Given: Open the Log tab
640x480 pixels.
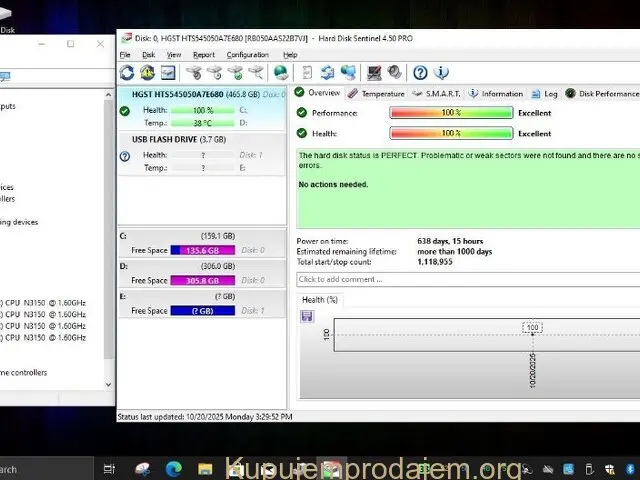Looking at the screenshot, I should tap(545, 93).
